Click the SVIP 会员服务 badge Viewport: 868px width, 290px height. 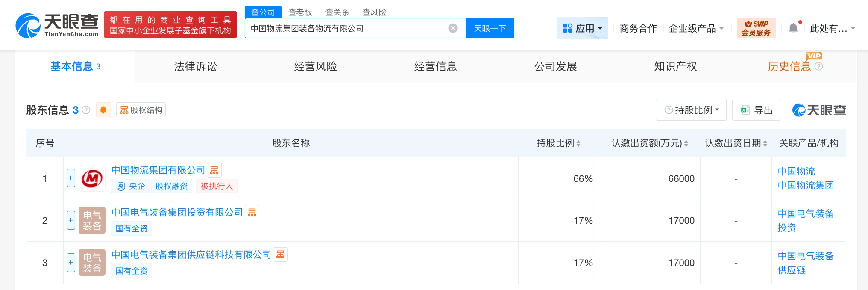756,28
